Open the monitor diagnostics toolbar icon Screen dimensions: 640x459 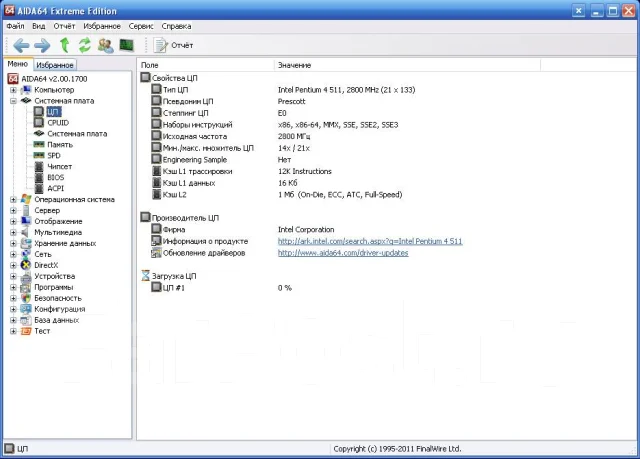[x=127, y=45]
